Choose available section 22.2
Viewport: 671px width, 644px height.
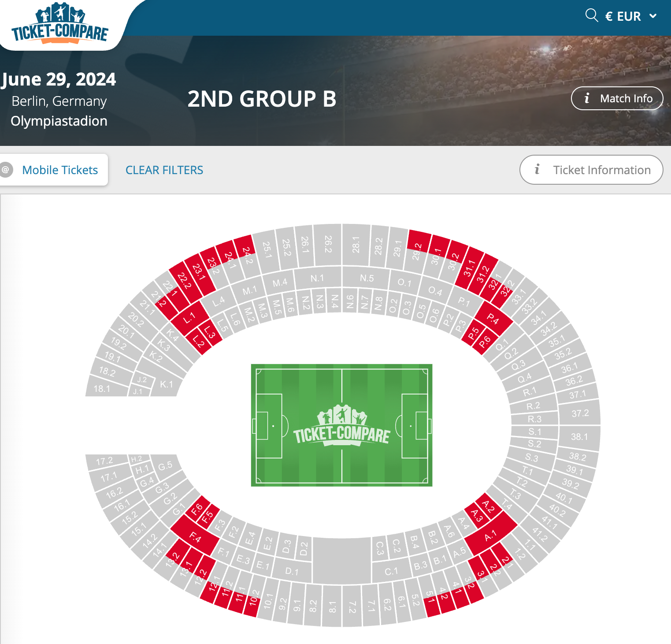[x=184, y=280]
